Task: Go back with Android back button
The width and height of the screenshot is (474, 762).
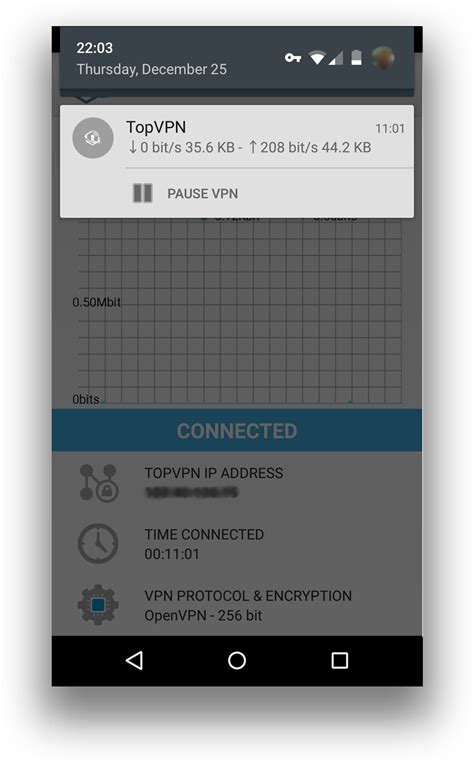Action: [134, 660]
